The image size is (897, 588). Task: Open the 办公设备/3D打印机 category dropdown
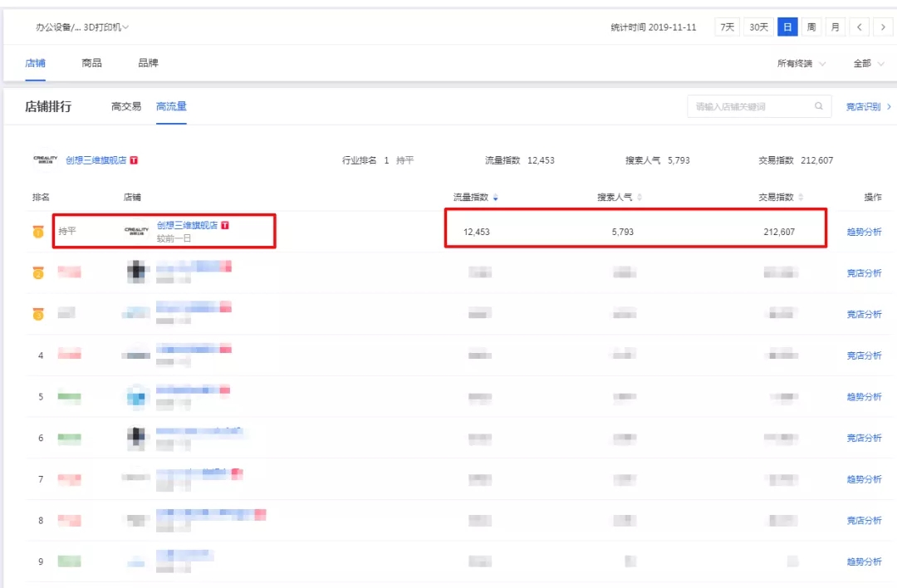click(81, 27)
